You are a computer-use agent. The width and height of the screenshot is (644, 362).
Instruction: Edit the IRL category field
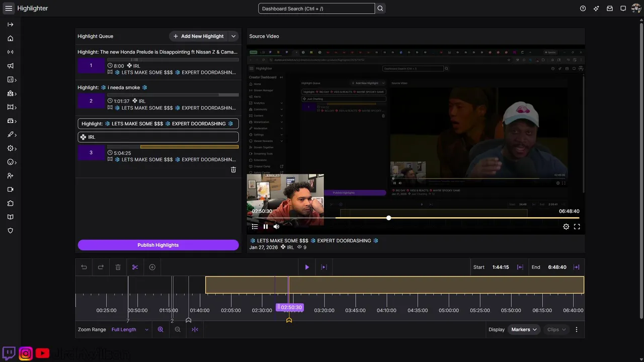pyautogui.click(x=158, y=137)
